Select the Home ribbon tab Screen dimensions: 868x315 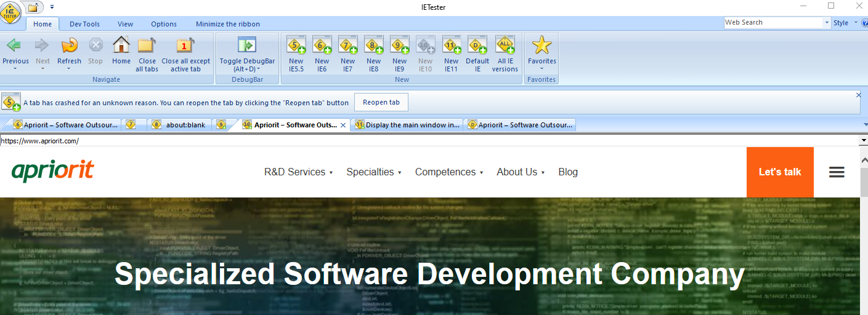43,24
